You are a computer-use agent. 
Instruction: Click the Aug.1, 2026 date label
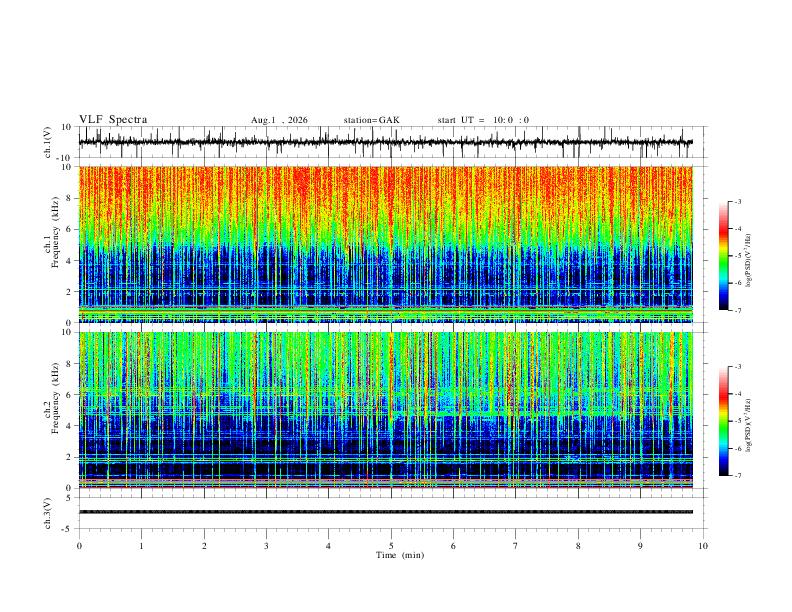279,120
